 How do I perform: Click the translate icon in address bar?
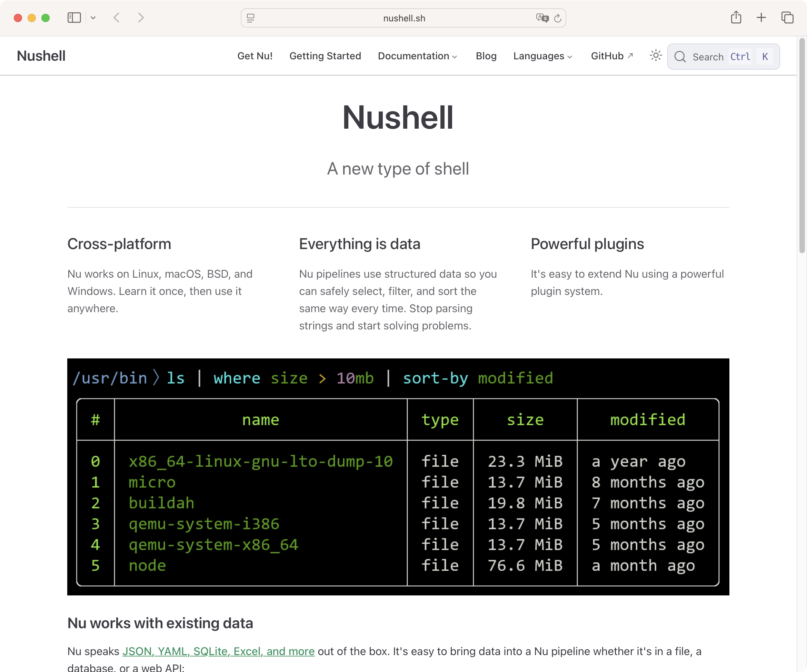tap(542, 18)
